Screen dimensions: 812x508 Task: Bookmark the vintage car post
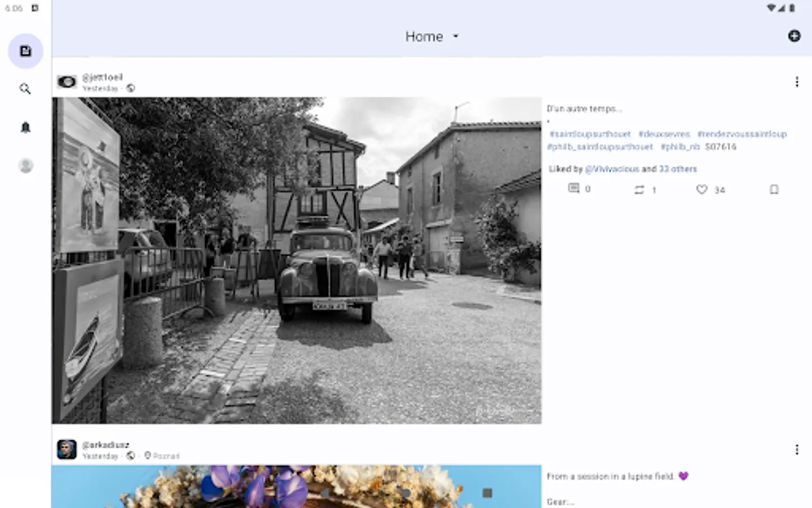coord(774,190)
